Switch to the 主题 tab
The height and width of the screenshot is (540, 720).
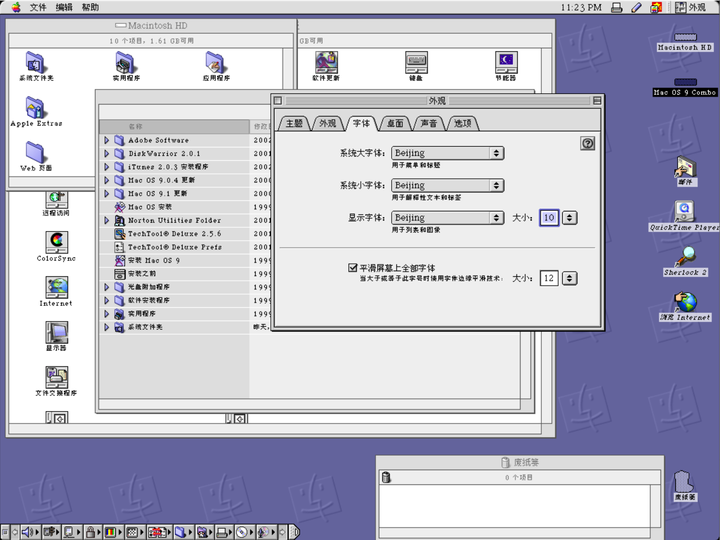pyautogui.click(x=294, y=123)
